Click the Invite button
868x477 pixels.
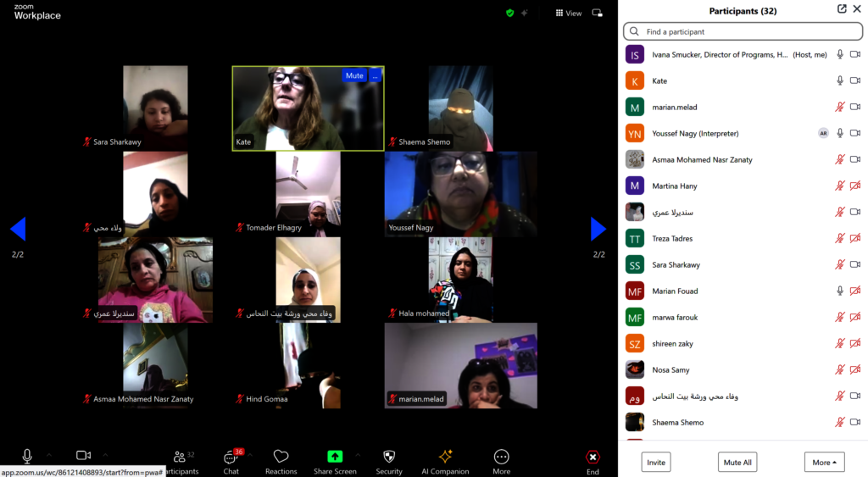[x=656, y=463]
